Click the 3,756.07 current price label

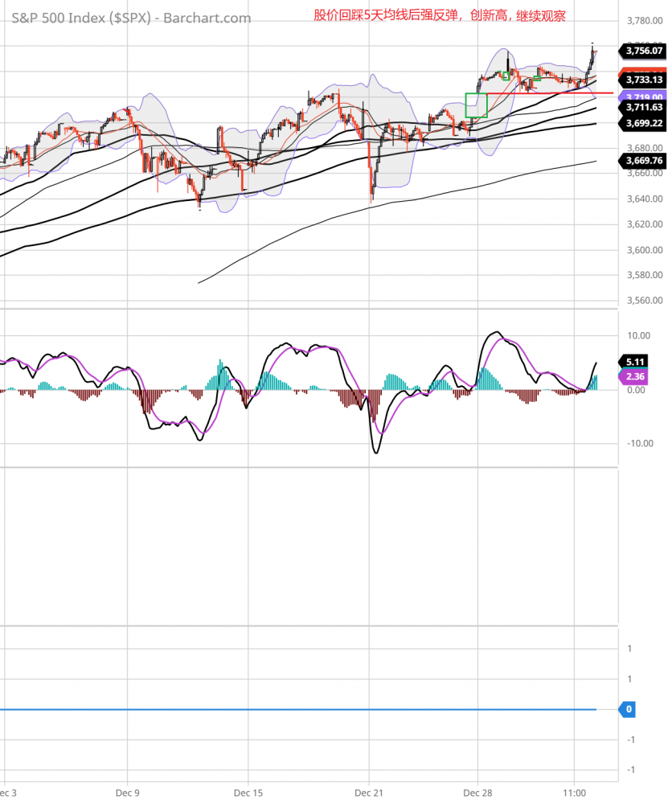pyautogui.click(x=644, y=51)
